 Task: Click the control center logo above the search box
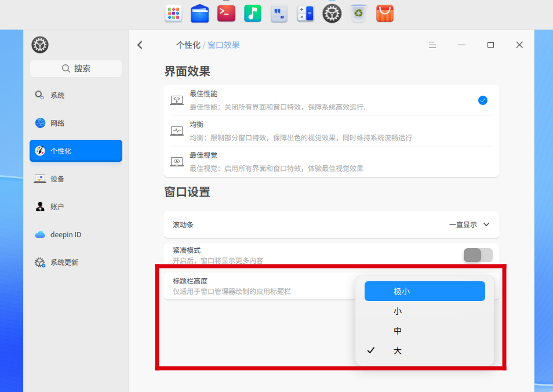coord(40,45)
